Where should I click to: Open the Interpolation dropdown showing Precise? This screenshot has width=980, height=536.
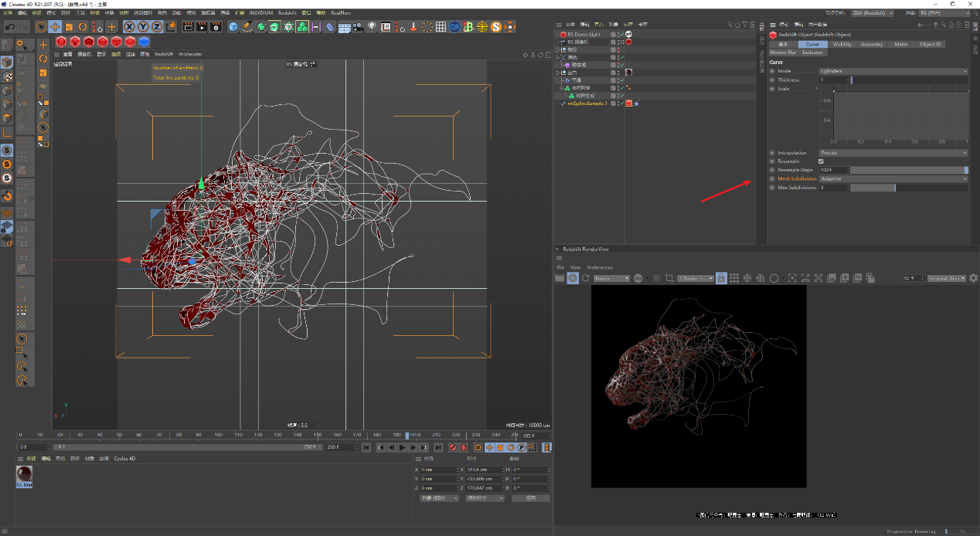893,153
